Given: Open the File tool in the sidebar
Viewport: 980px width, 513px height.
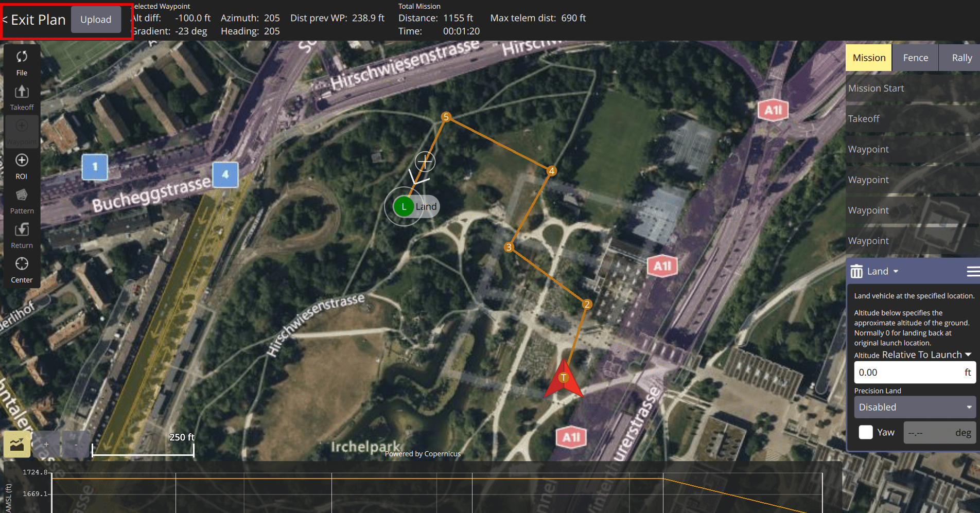Looking at the screenshot, I should click(x=22, y=62).
